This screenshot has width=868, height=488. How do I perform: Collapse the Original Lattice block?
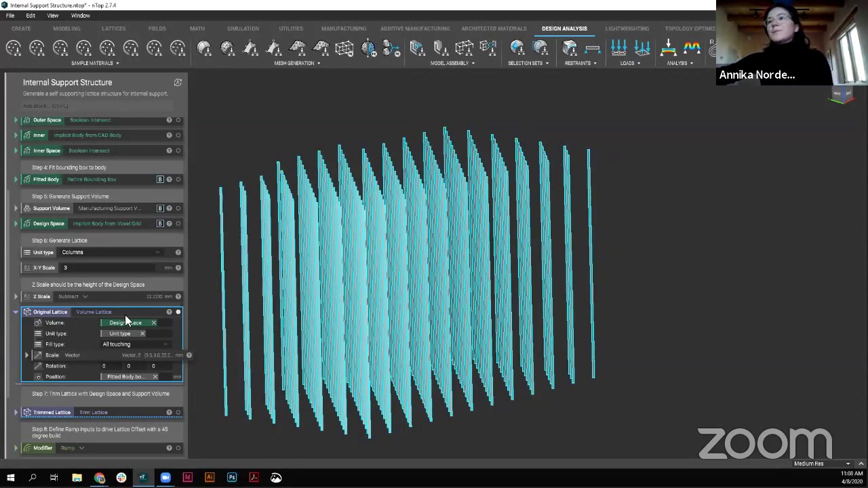(x=16, y=312)
